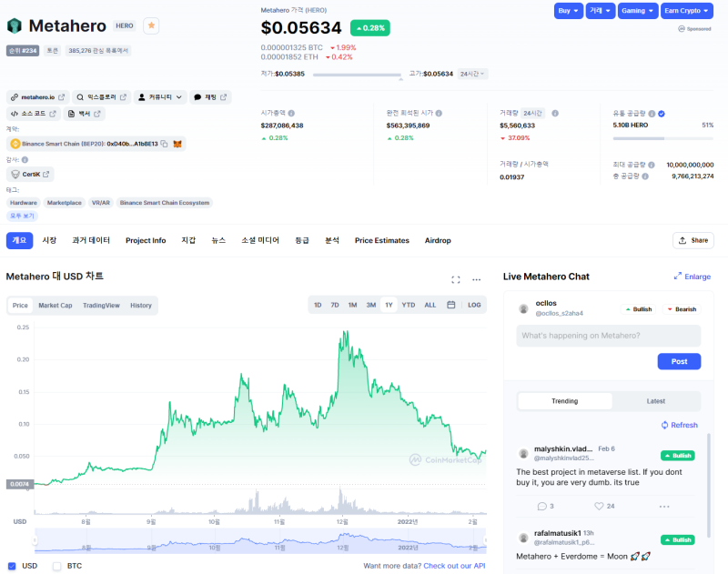
Task: Copy the BEP20 contract address
Action: point(164,144)
